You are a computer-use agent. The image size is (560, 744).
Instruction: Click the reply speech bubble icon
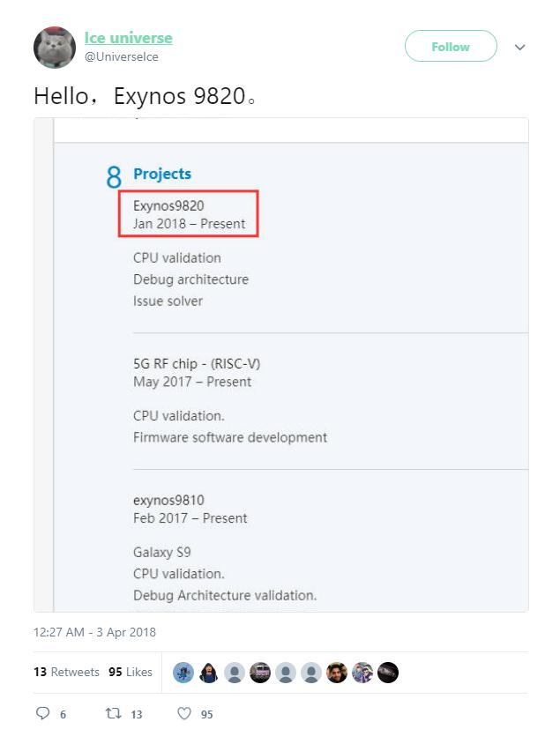pos(42,714)
